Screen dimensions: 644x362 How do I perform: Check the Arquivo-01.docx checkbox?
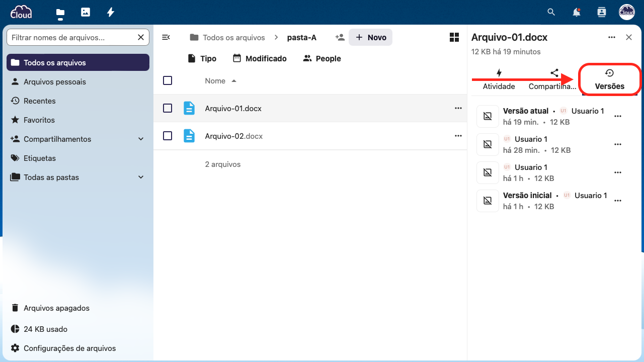point(168,108)
